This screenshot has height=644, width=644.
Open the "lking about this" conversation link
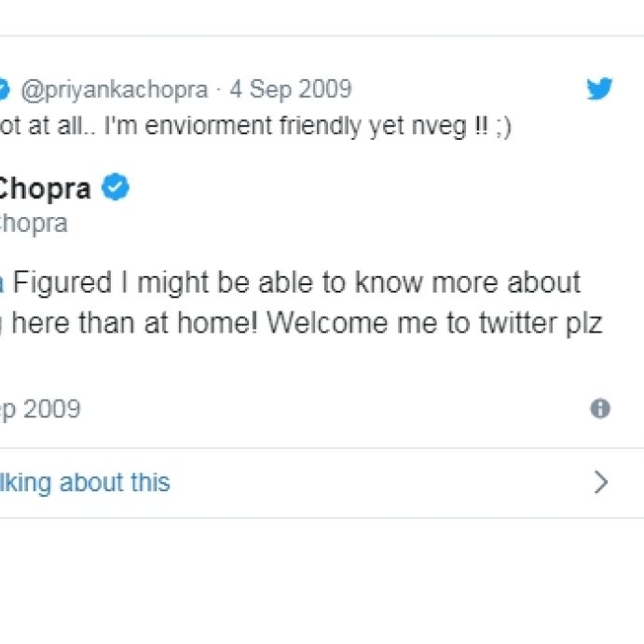coord(85,483)
